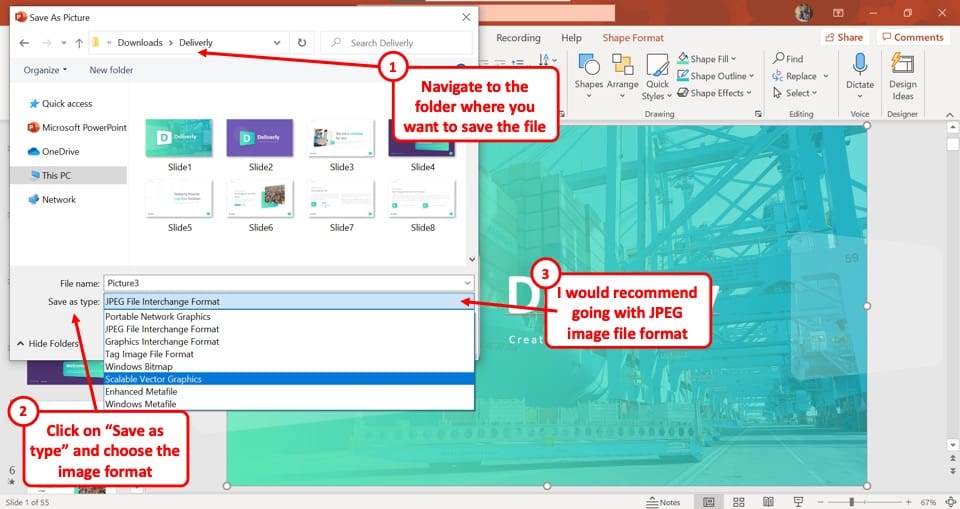Viewport: 960px width, 509px height.
Task: Choose Portable Network Graphics format
Action: tap(289, 317)
